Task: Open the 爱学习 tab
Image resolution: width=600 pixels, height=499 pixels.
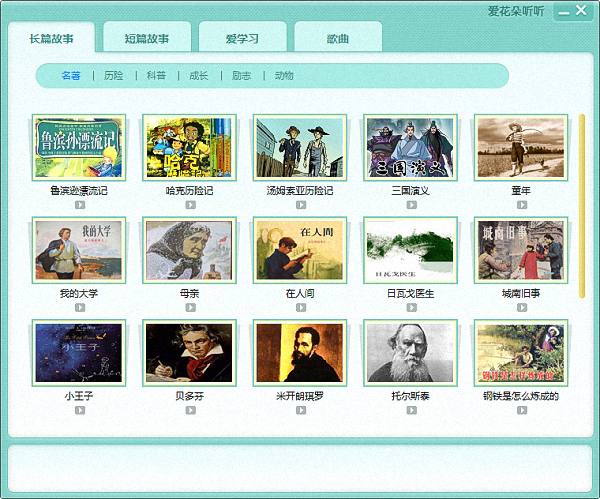Action: 241,39
